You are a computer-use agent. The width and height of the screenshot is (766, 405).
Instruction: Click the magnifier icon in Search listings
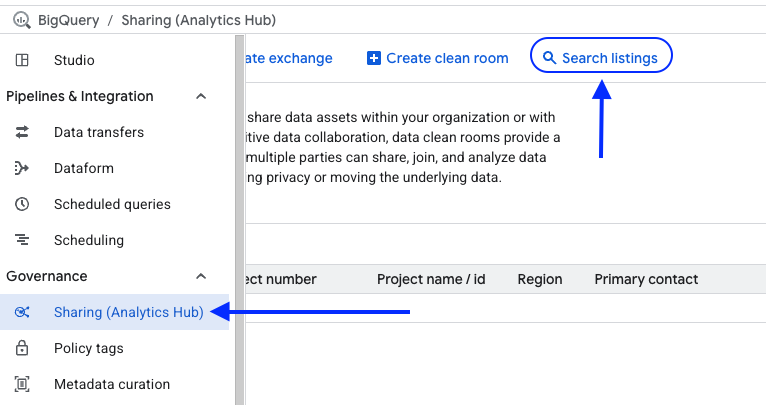point(550,58)
